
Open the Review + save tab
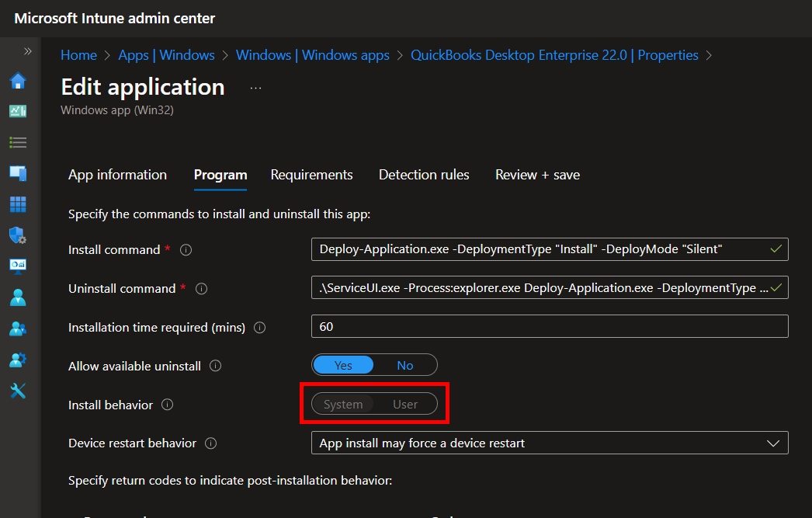[536, 175]
